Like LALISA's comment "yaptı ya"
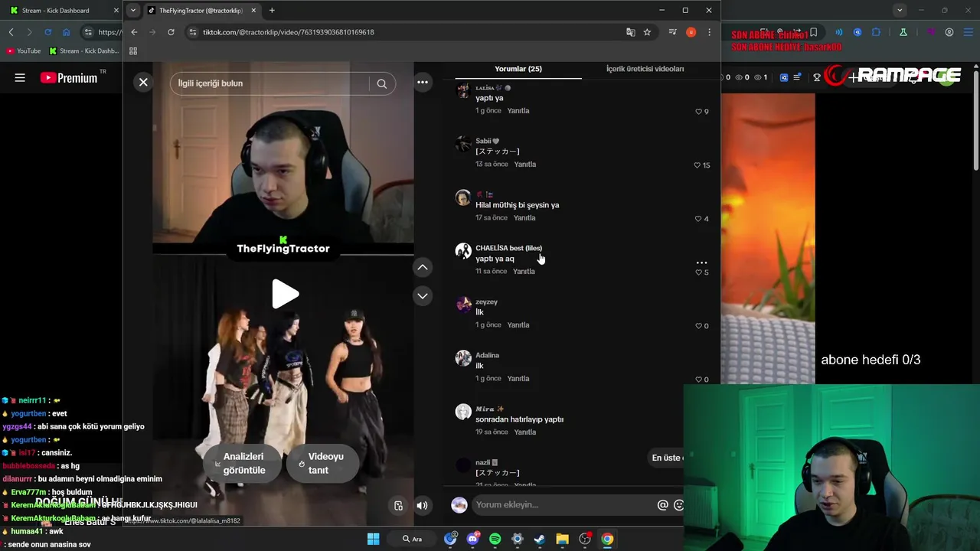Image resolution: width=980 pixels, height=551 pixels. click(x=698, y=112)
